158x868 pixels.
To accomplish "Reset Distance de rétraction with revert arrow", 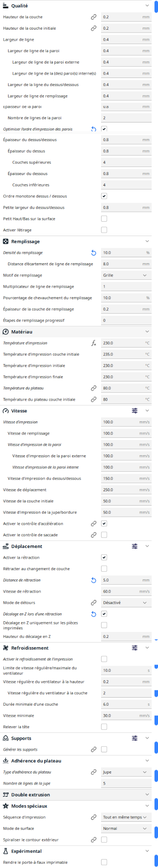I will click(x=93, y=580).
